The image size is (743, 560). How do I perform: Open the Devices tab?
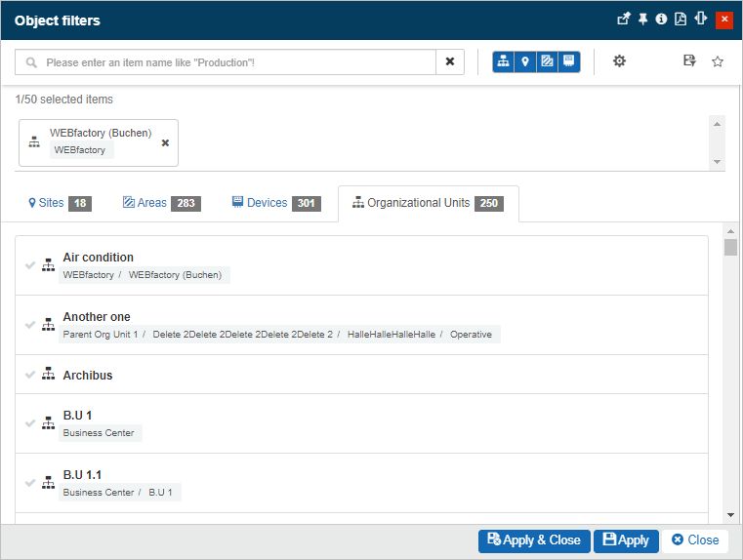point(275,203)
